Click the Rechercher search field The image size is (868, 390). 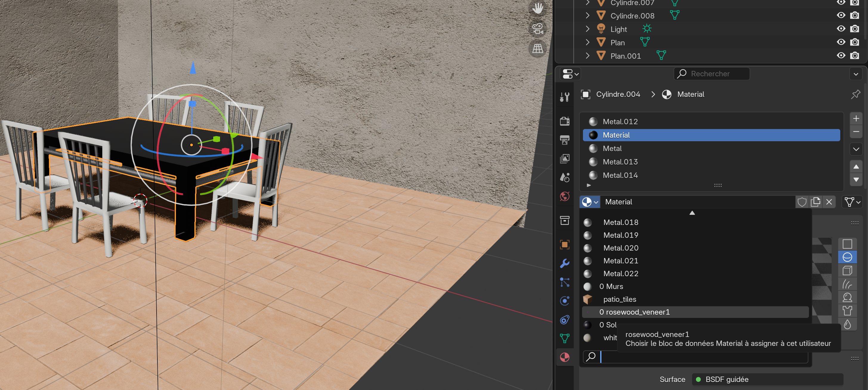712,74
